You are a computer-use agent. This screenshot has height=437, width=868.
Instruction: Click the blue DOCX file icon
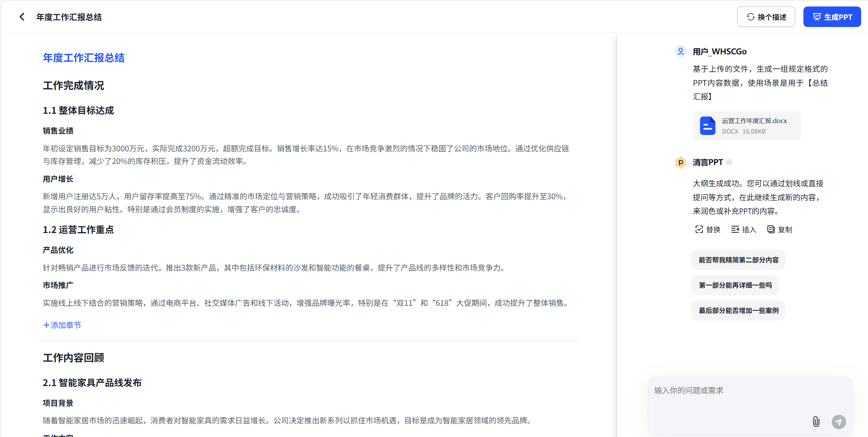[x=707, y=126]
